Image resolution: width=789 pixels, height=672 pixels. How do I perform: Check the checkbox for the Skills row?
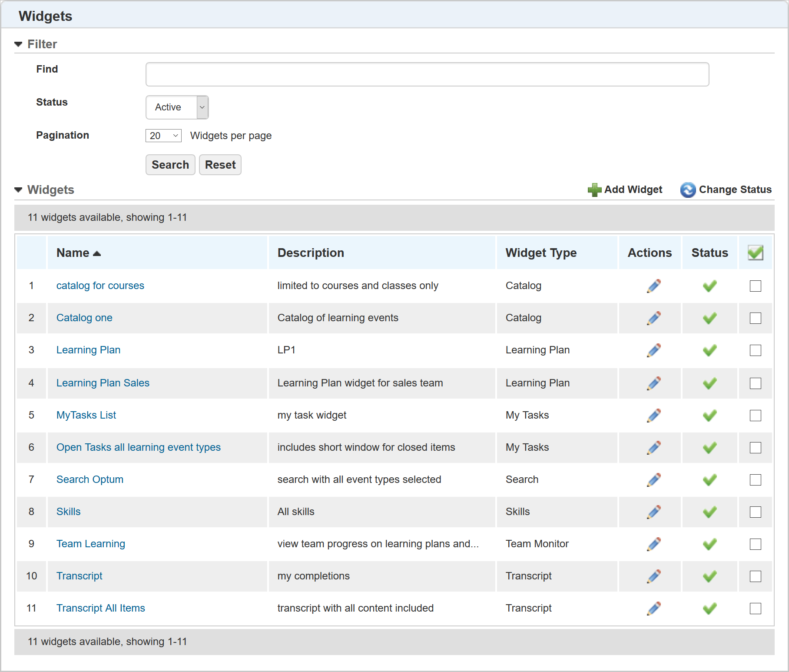tap(756, 512)
